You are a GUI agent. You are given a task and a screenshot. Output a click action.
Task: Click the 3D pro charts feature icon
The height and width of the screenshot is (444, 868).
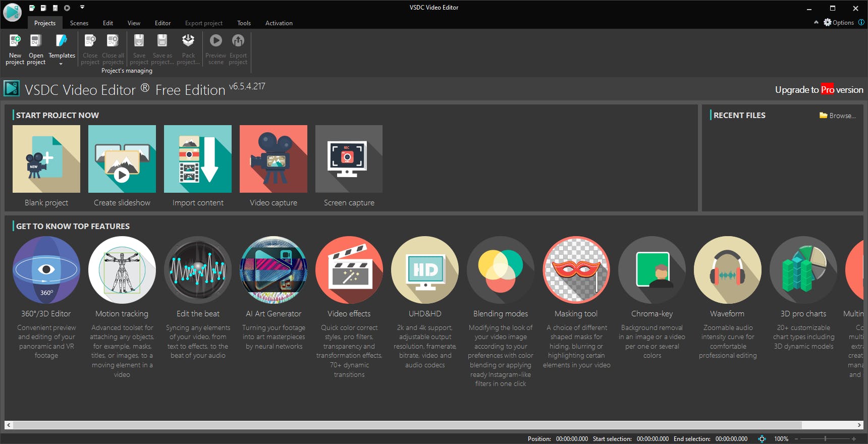[803, 270]
